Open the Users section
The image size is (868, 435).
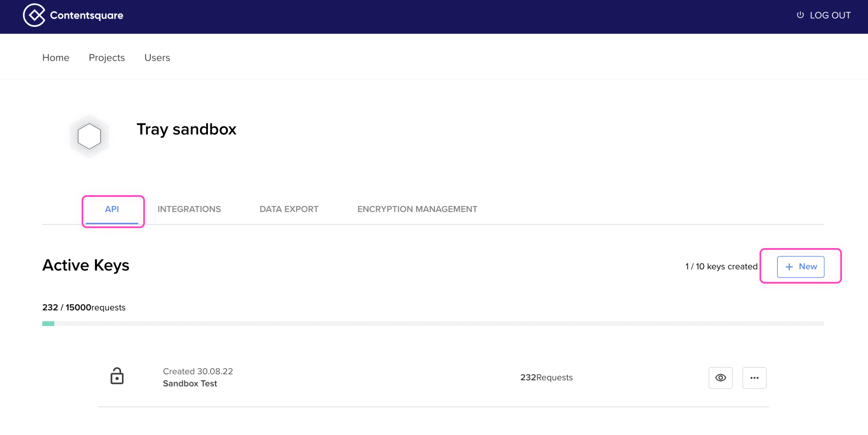(157, 57)
